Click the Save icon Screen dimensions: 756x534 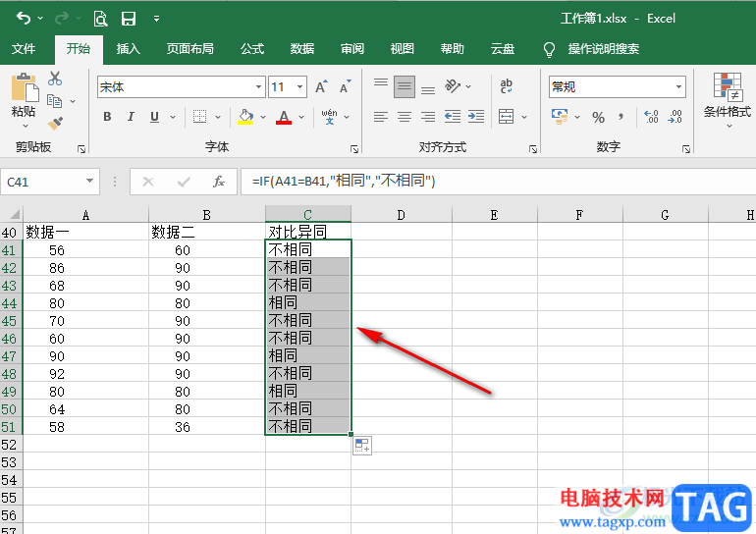coord(129,19)
